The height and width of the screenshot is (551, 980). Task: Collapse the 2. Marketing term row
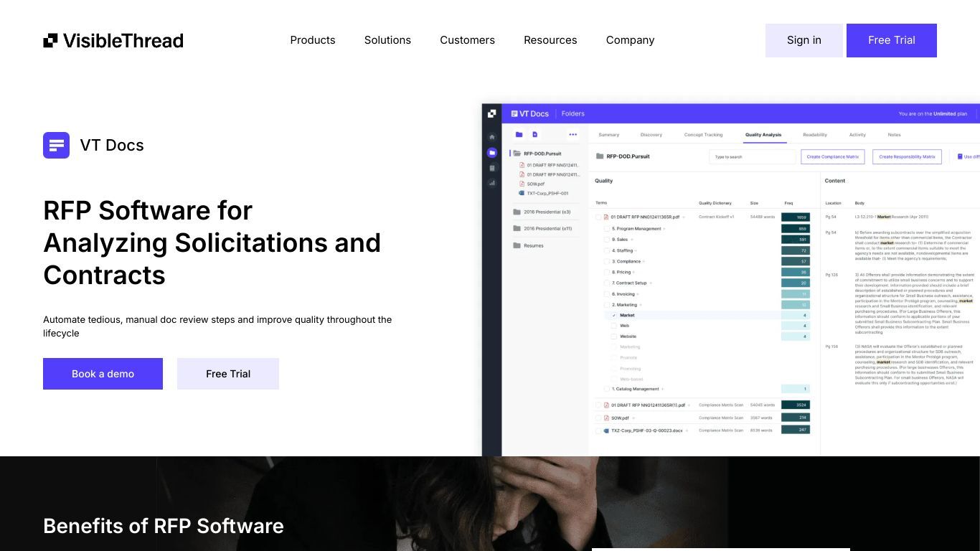[x=641, y=305]
